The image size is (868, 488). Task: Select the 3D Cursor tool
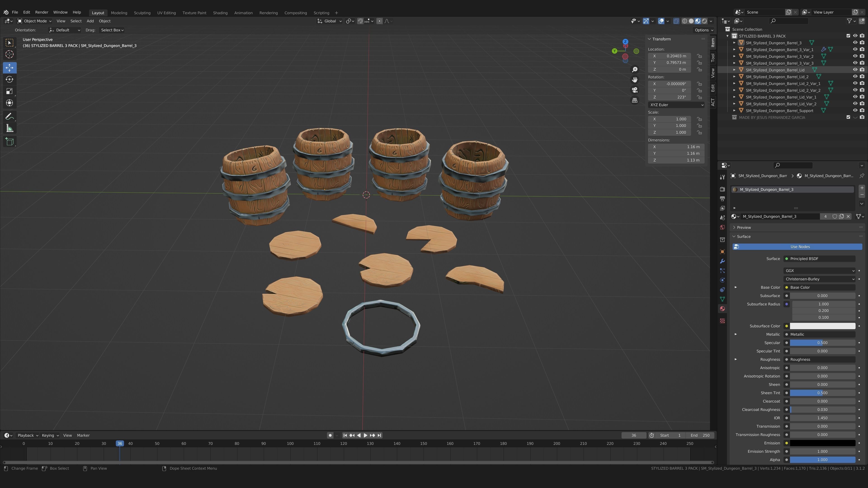point(9,54)
